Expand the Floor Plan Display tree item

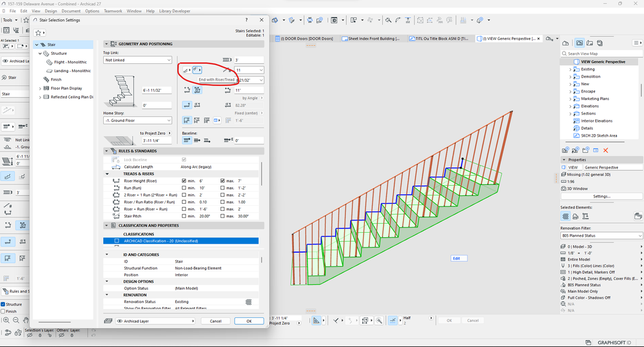[40, 88]
